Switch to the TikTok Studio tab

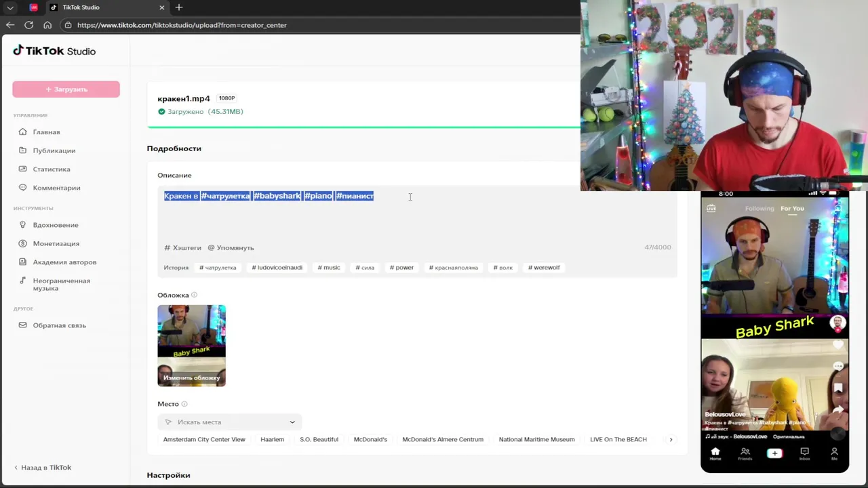pos(107,7)
